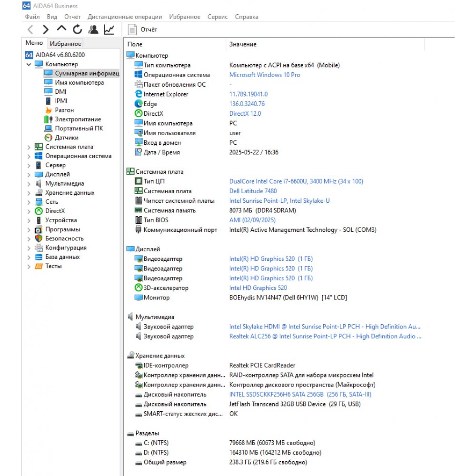Click the Портативный ПК laptop icon
476x476 pixels.
coord(48,129)
